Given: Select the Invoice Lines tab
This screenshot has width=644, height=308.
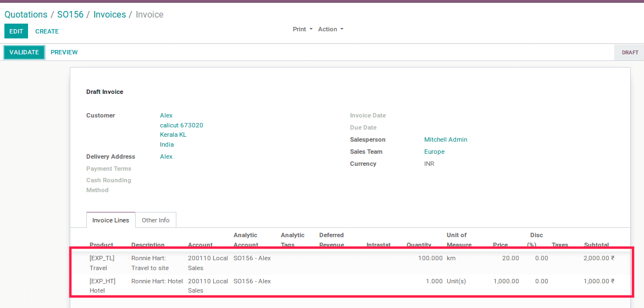Looking at the screenshot, I should coord(111,220).
